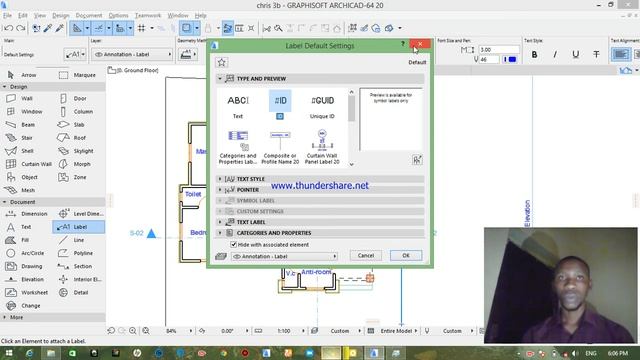The height and width of the screenshot is (360, 640).
Task: Toggle Bold text style
Action: [534, 54]
